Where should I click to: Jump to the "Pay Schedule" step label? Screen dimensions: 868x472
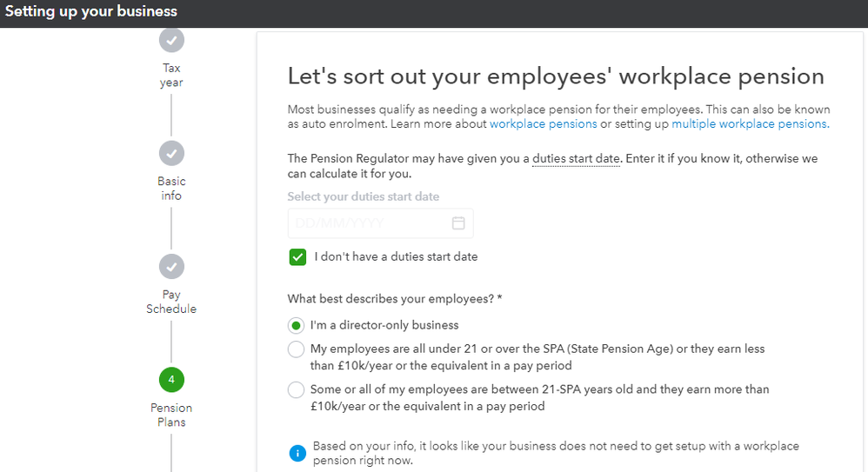171,302
